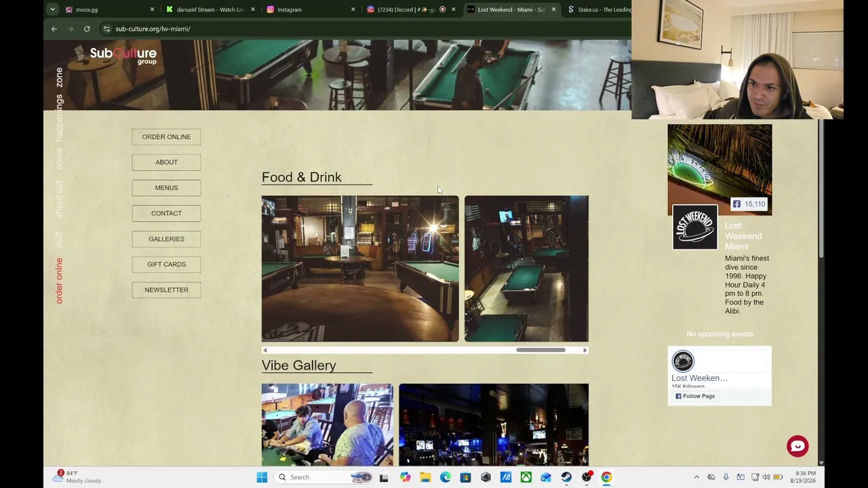The image size is (868, 488).
Task: Show hidden system tray icons
Action: click(x=696, y=477)
